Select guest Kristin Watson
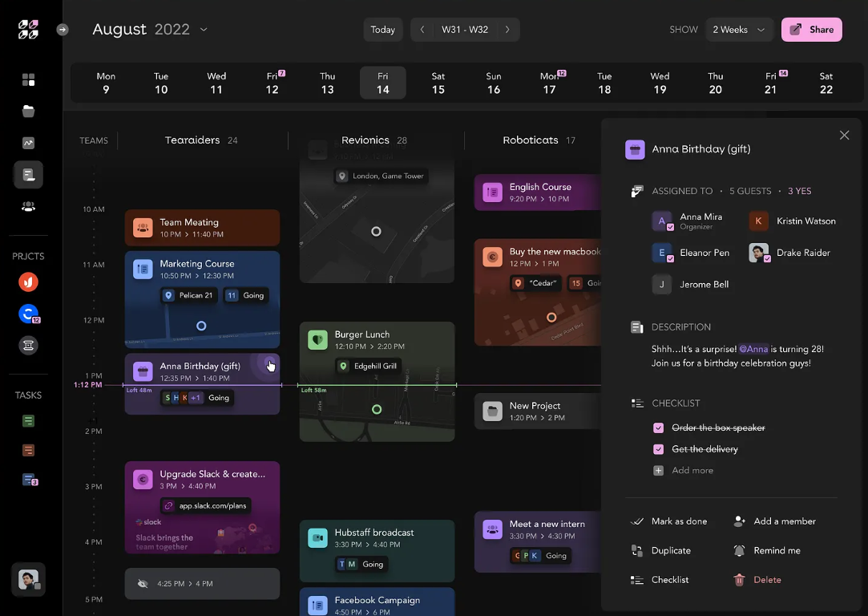The height and width of the screenshot is (616, 868). [792, 221]
